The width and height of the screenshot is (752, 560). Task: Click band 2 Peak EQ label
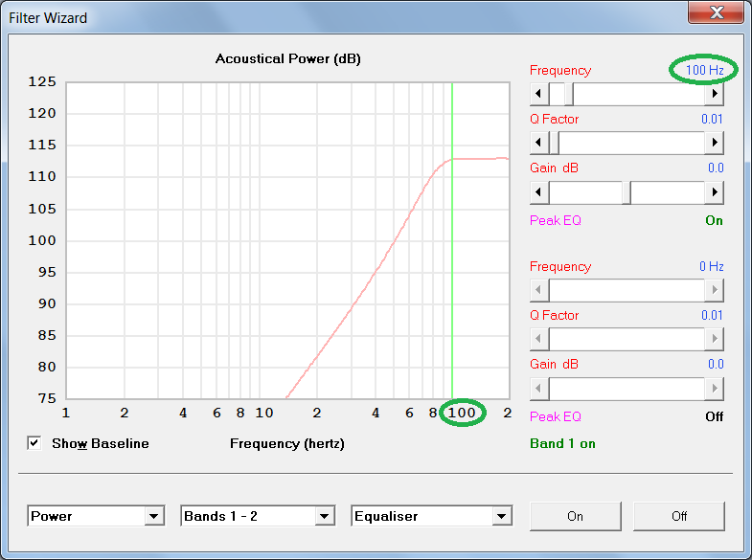pyautogui.click(x=556, y=416)
